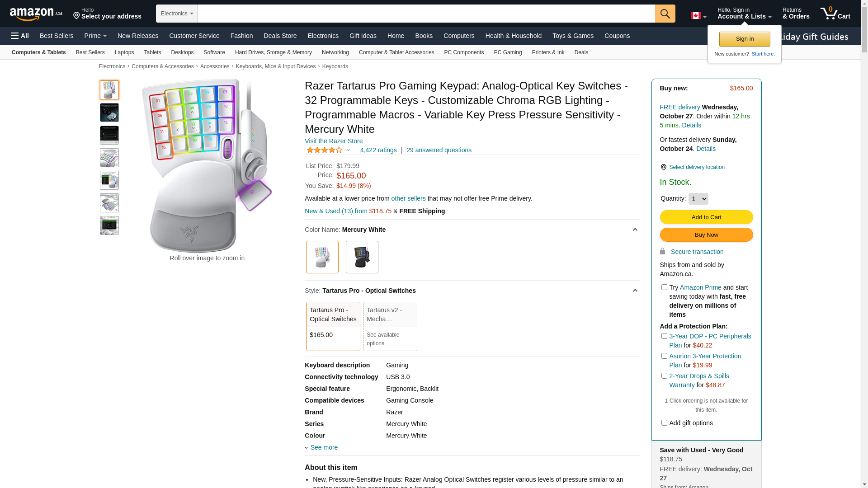Click the magnifying glass search button

coord(665,14)
